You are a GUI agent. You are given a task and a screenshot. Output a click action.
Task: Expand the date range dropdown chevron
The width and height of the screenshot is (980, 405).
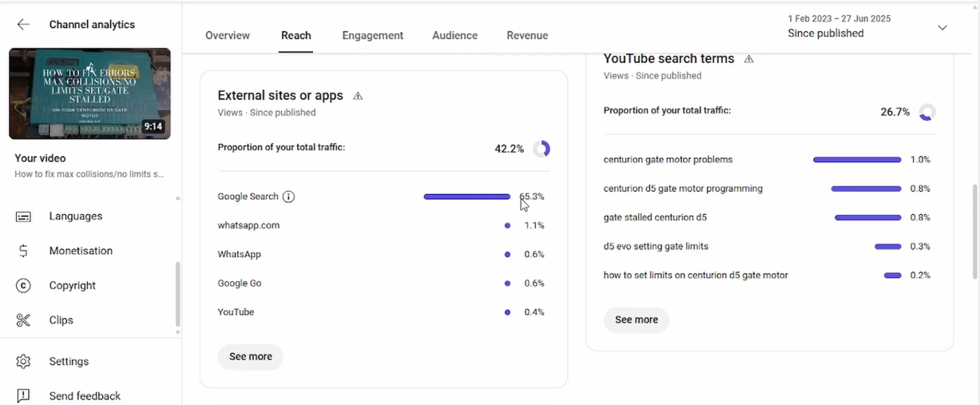[x=942, y=27]
